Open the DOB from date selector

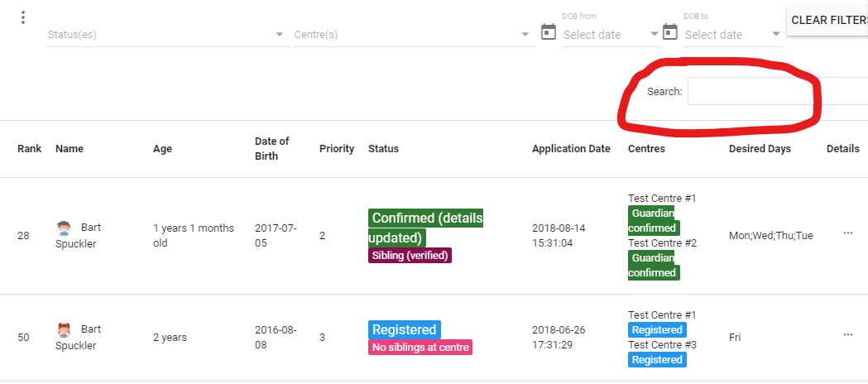pos(611,35)
